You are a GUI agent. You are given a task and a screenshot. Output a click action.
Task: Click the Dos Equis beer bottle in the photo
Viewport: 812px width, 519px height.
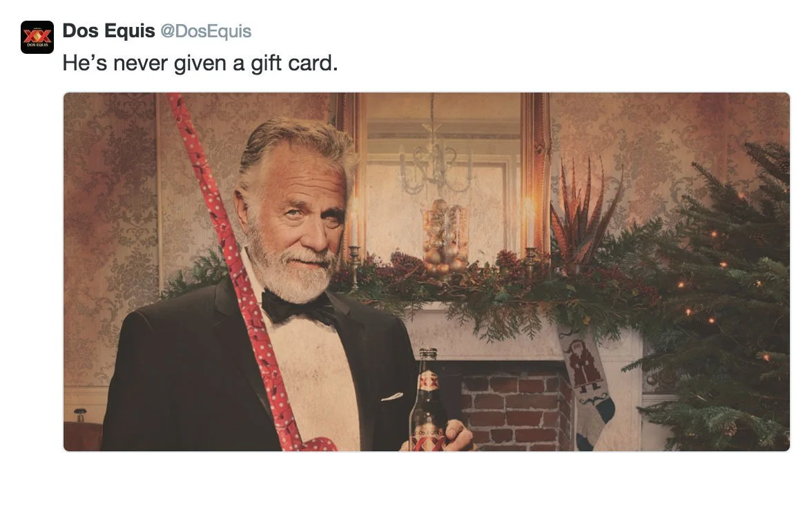pyautogui.click(x=428, y=401)
